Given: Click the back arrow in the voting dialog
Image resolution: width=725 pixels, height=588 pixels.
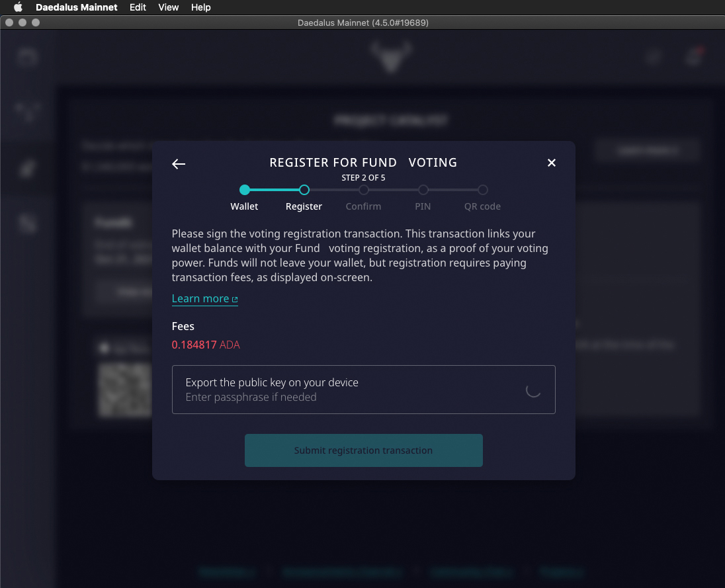Looking at the screenshot, I should tap(179, 164).
